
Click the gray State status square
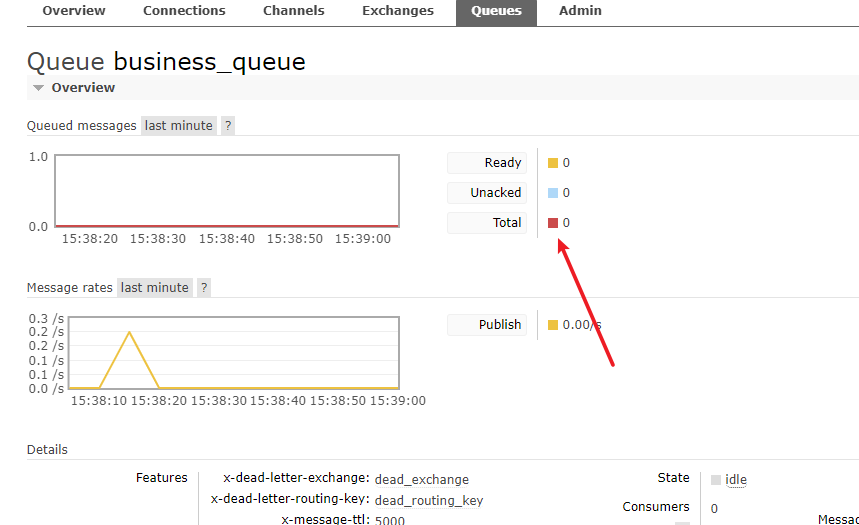click(716, 480)
